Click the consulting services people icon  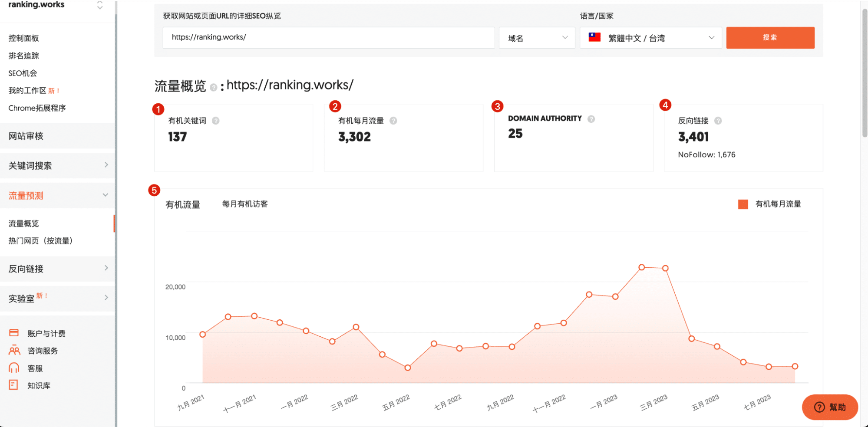pyautogui.click(x=14, y=350)
